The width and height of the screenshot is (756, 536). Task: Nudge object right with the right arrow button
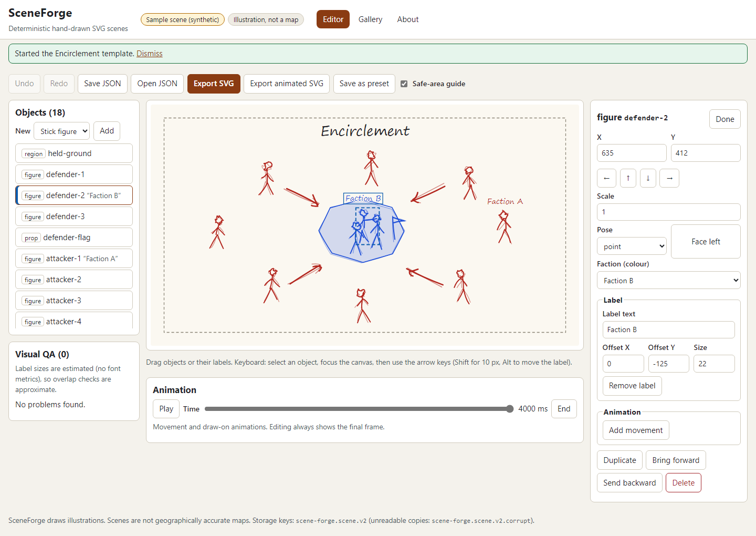pos(669,178)
